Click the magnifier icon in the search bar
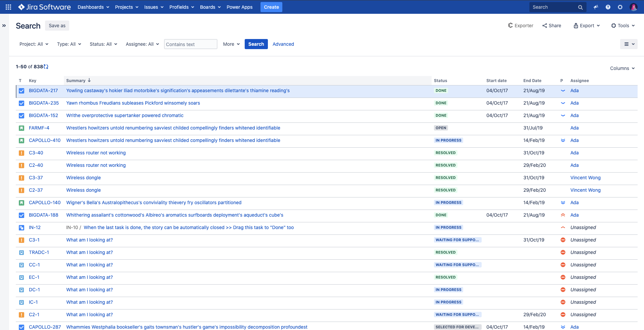Viewport: 644px width, 330px height. pos(580,7)
